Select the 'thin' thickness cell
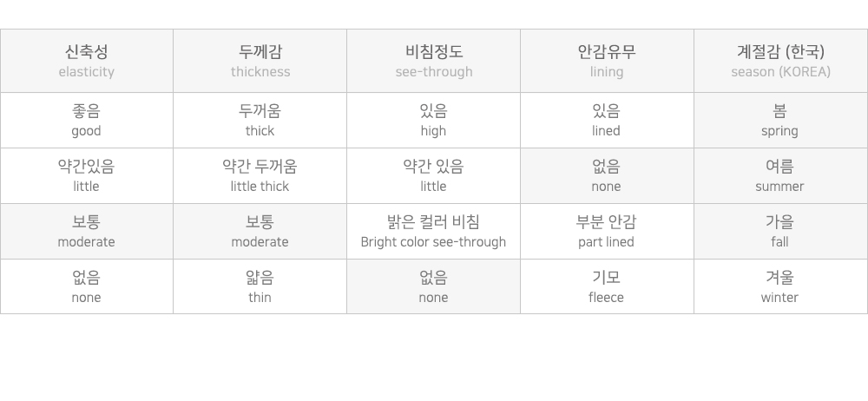This screenshot has width=868, height=401. [260, 287]
